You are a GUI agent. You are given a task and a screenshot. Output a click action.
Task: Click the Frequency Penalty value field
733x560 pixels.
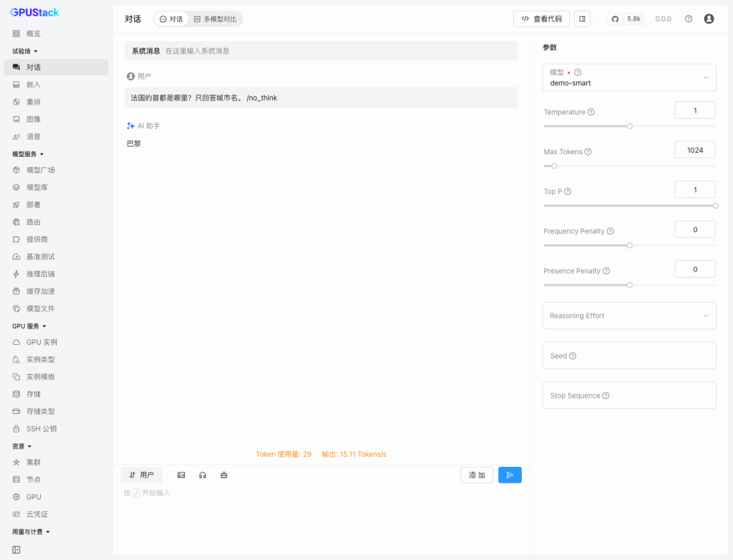click(x=695, y=229)
